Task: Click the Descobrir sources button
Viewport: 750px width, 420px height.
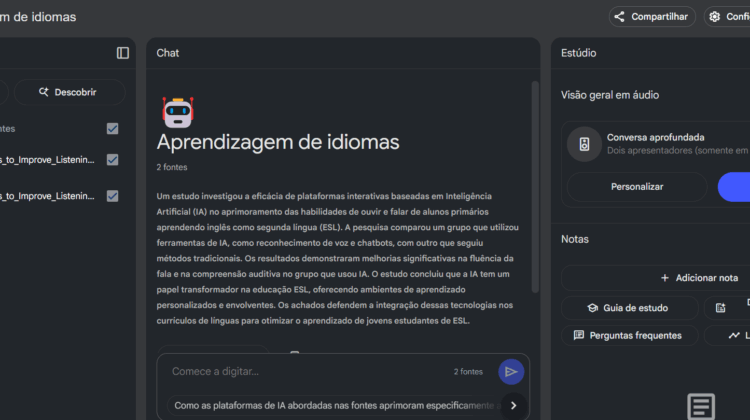Action: coord(68,92)
